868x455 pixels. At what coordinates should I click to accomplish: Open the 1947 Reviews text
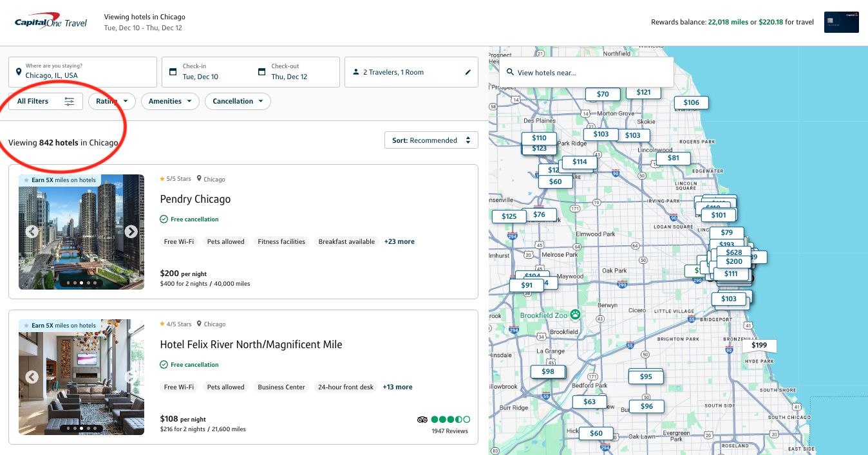450,431
